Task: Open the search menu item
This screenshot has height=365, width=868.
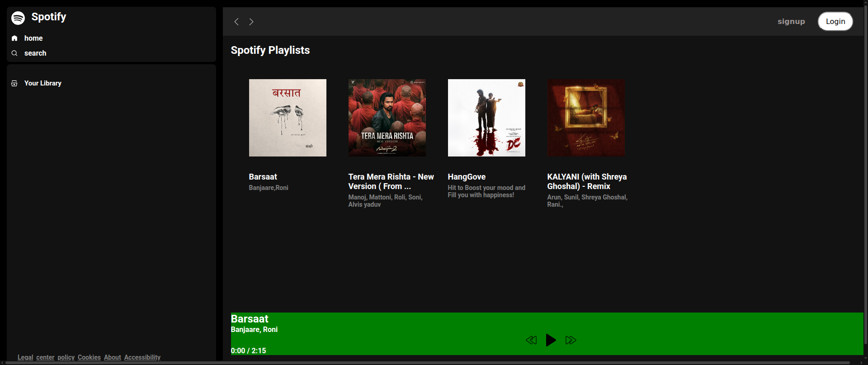Action: point(35,53)
